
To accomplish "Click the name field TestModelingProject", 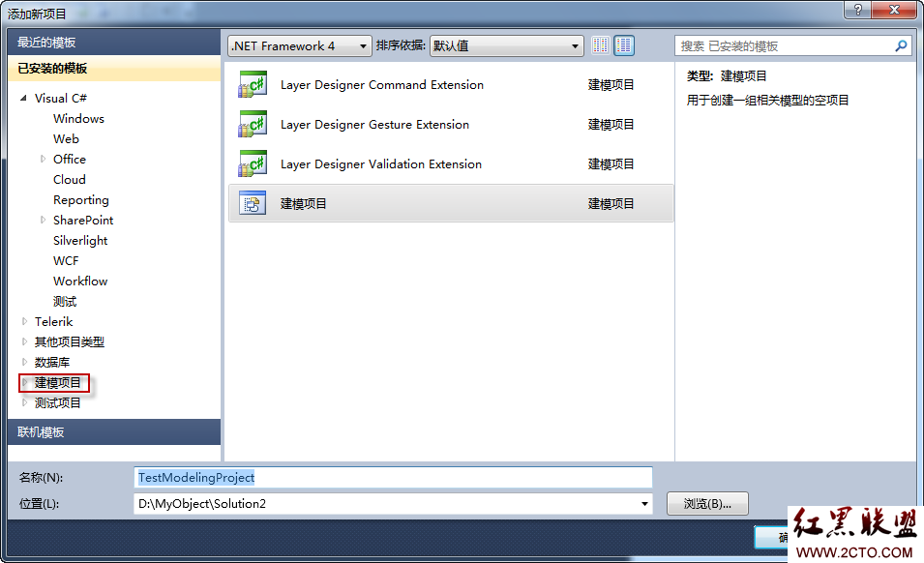I will (x=393, y=478).
